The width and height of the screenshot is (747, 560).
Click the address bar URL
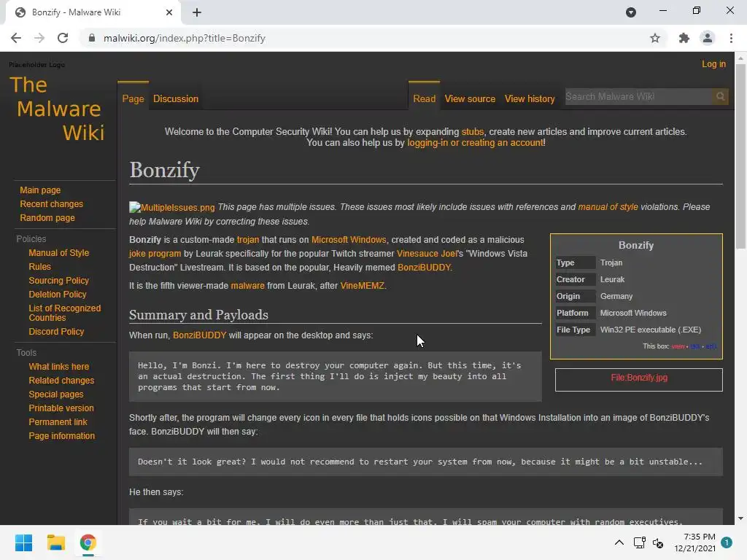point(185,38)
